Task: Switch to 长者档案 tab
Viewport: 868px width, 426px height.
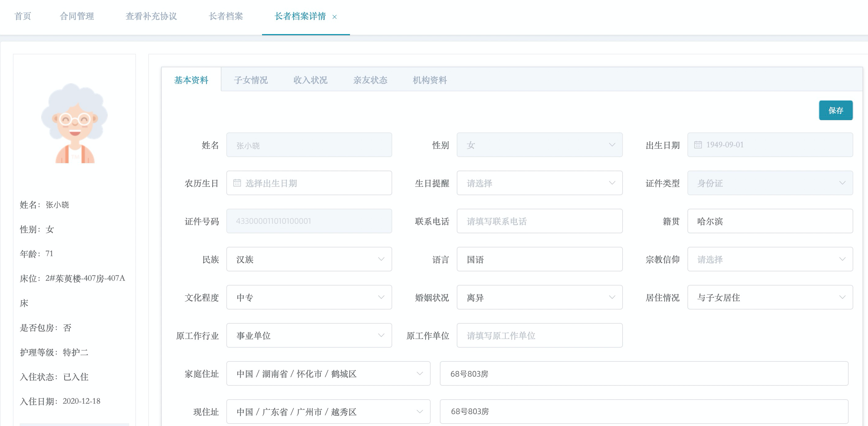Action: click(226, 16)
